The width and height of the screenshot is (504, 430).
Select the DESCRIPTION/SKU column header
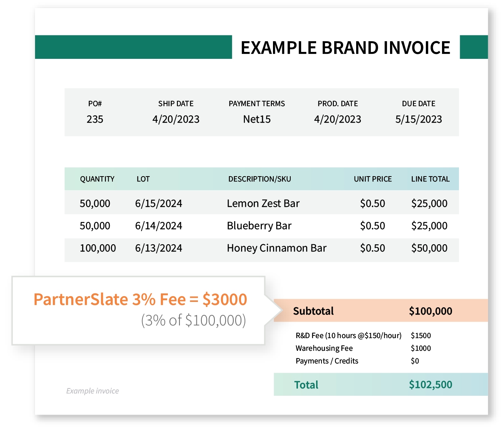point(260,179)
